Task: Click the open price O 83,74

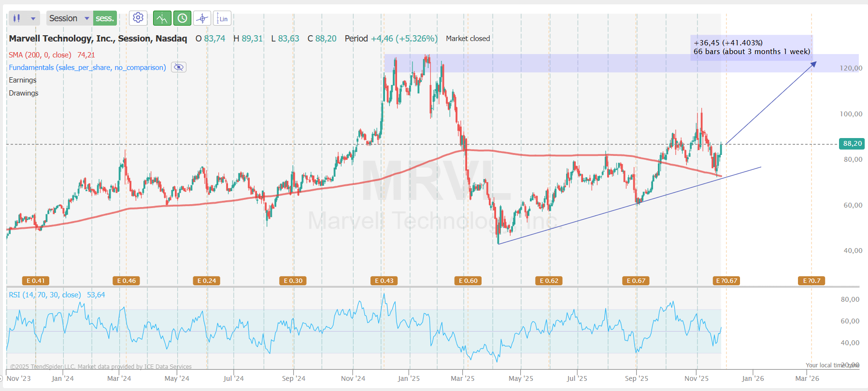Action: point(210,39)
